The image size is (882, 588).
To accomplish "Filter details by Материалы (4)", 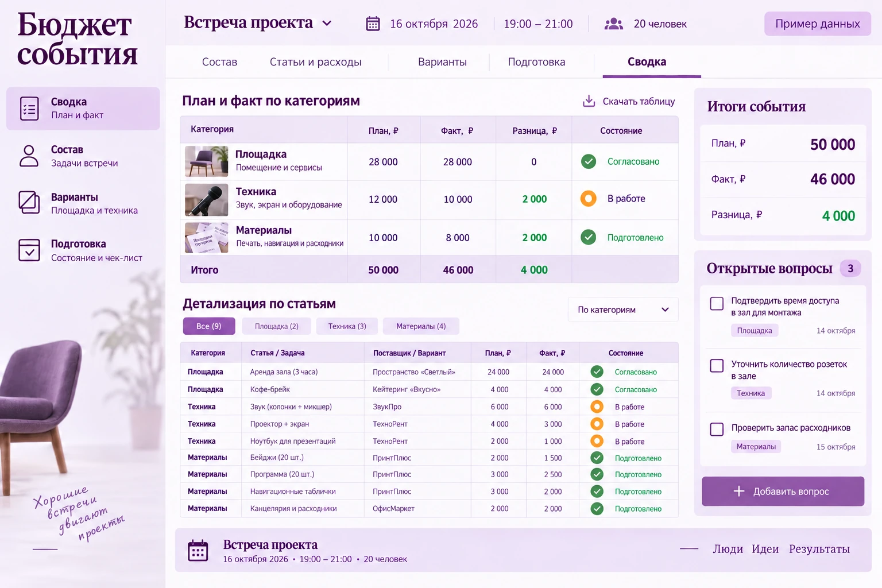I will pos(421,326).
